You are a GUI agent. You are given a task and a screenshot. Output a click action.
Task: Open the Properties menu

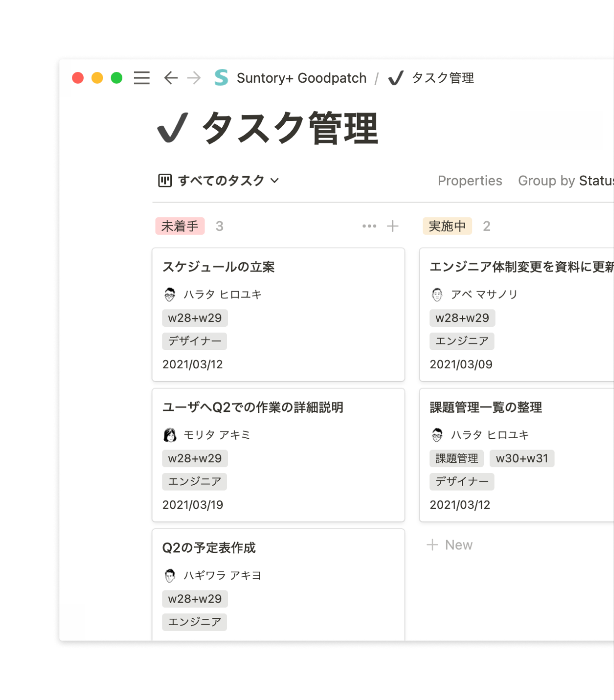tap(469, 181)
